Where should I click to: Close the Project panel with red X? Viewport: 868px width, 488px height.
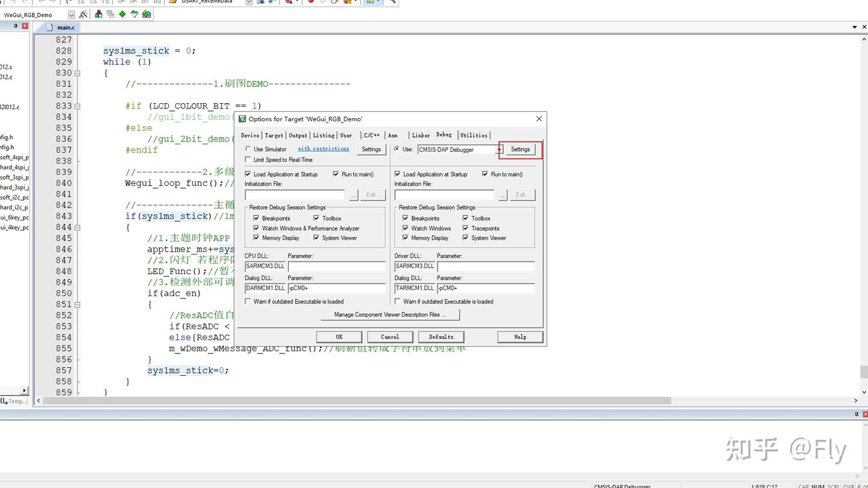pos(25,26)
